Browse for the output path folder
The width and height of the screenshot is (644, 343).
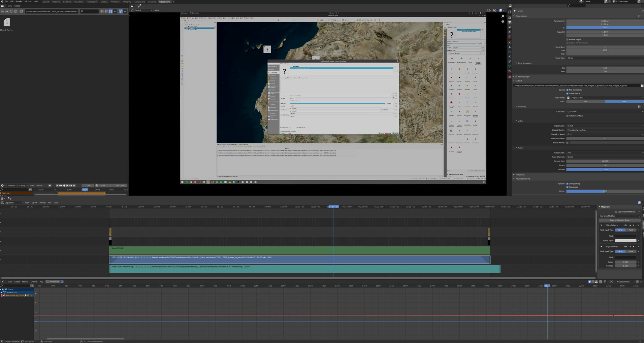point(642,85)
